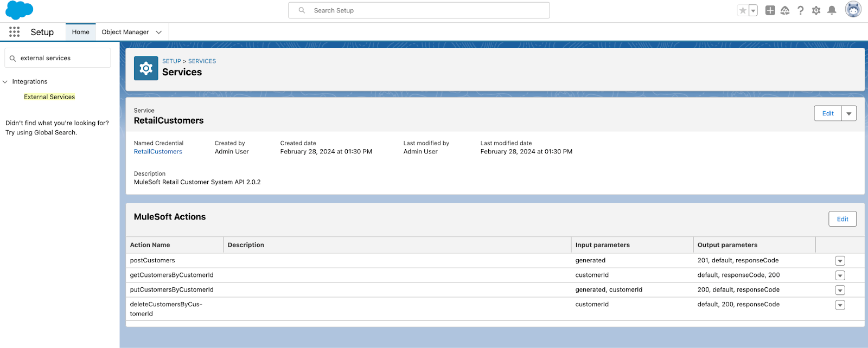This screenshot has width=868, height=348.
Task: Click the RetailCustomers service heading
Action: click(169, 121)
